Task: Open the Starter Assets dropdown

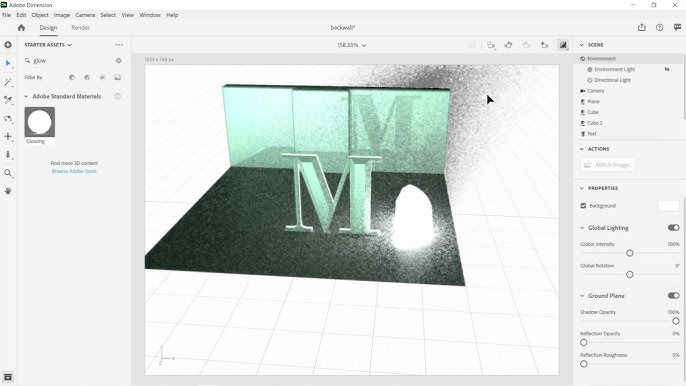Action: coord(48,45)
